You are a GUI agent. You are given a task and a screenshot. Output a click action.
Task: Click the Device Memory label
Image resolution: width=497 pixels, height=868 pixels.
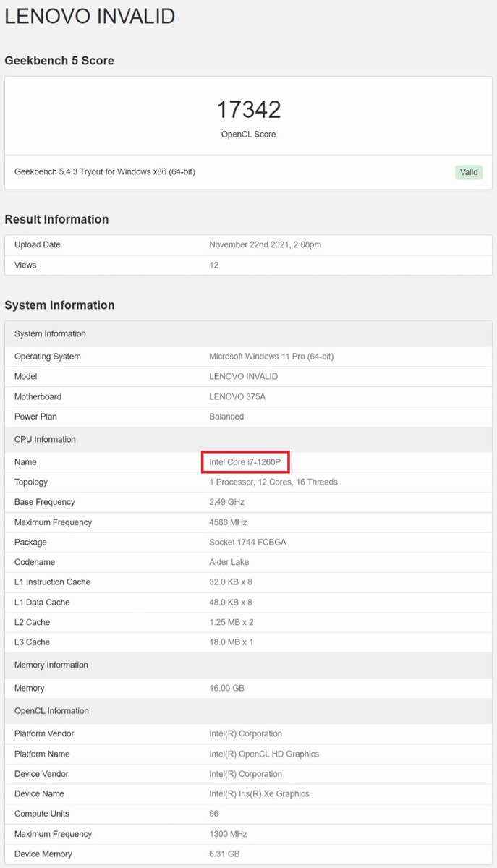coord(43,854)
